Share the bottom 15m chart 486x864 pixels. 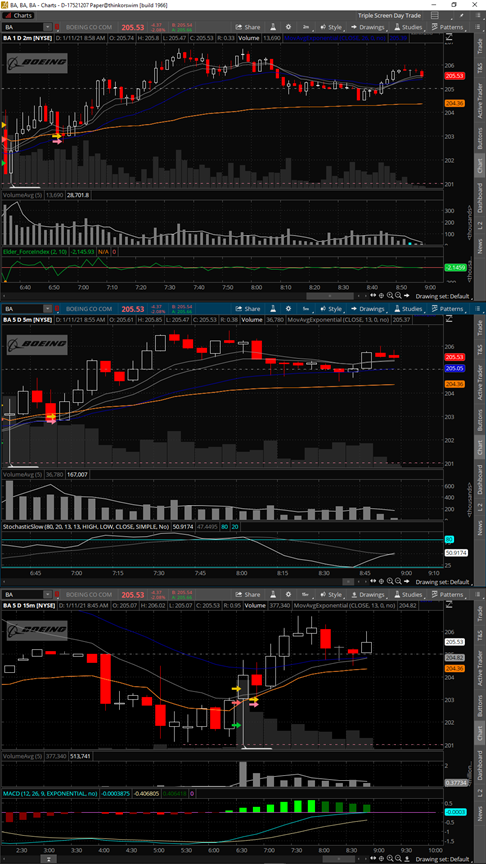click(x=248, y=595)
